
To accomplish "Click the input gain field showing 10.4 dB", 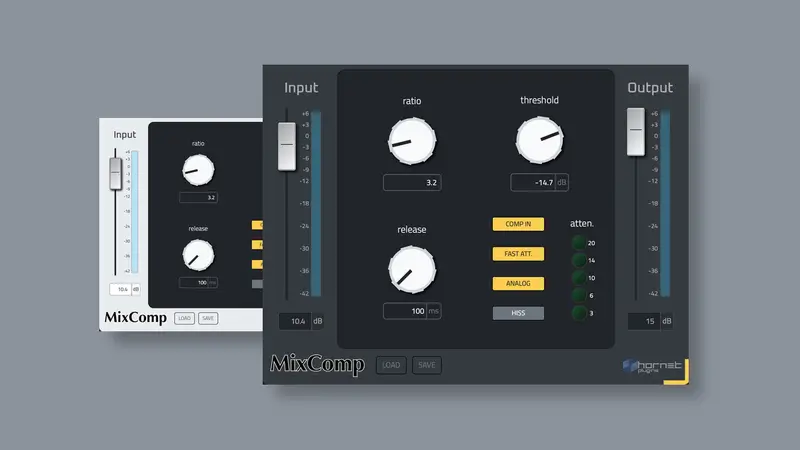I will [301, 321].
